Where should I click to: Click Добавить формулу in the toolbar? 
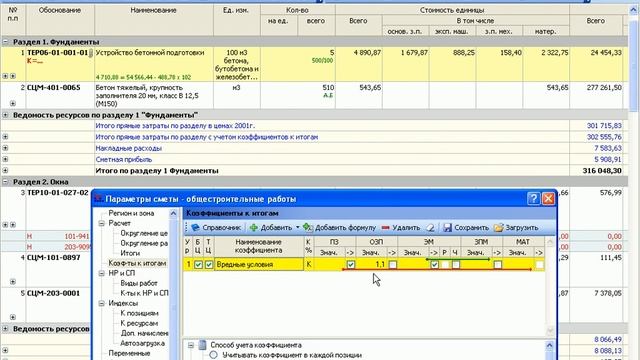tap(340, 227)
